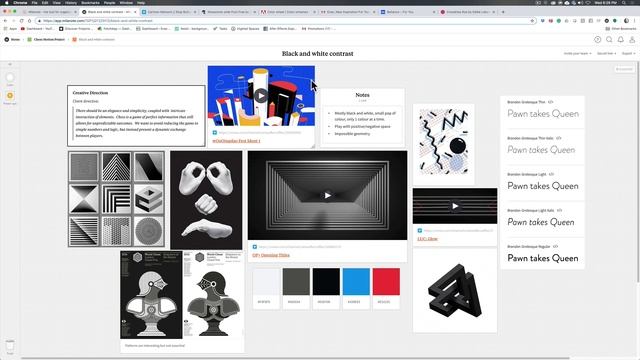The width and height of the screenshot is (640, 360).
Task: Click the video link icon under tunnel video
Action: point(255,247)
